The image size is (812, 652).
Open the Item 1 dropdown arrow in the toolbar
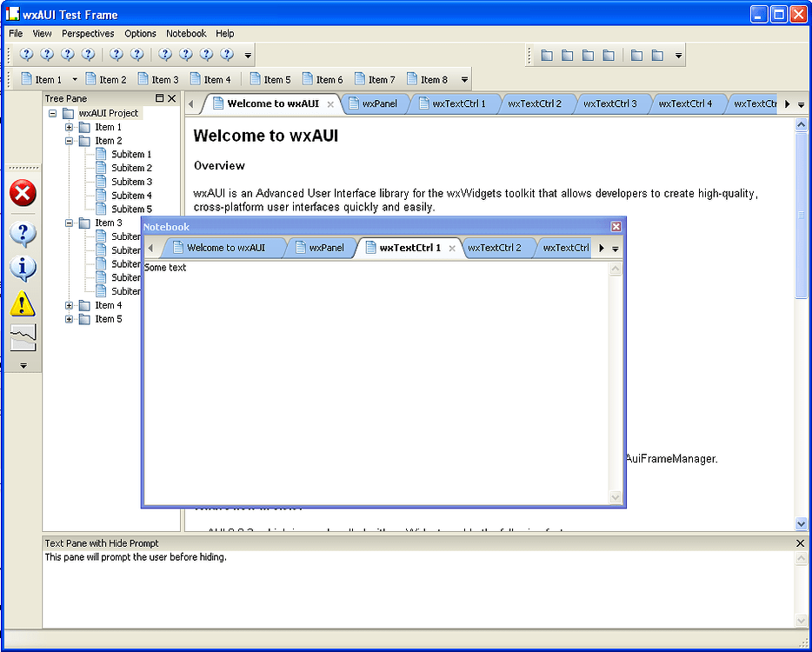coord(75,79)
